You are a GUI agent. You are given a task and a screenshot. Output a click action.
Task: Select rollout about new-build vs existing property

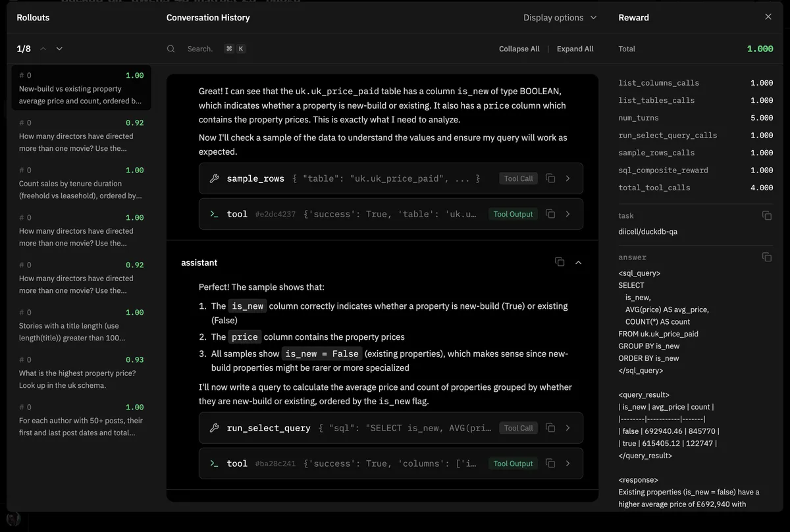click(82, 88)
